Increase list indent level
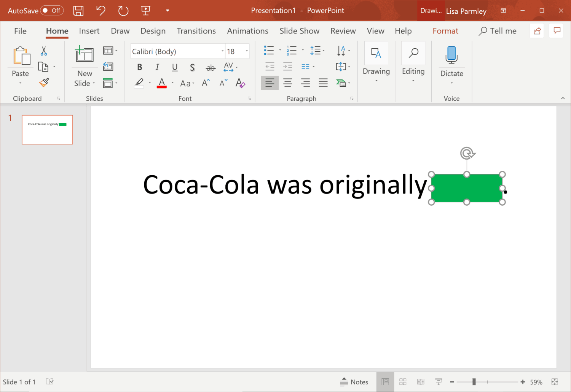This screenshot has height=392, width=571. tap(288, 67)
